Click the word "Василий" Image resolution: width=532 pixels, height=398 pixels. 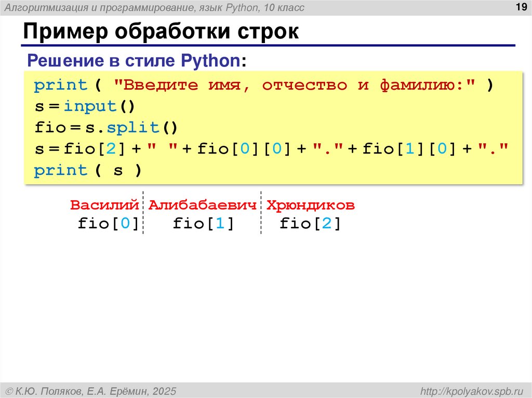coord(104,205)
